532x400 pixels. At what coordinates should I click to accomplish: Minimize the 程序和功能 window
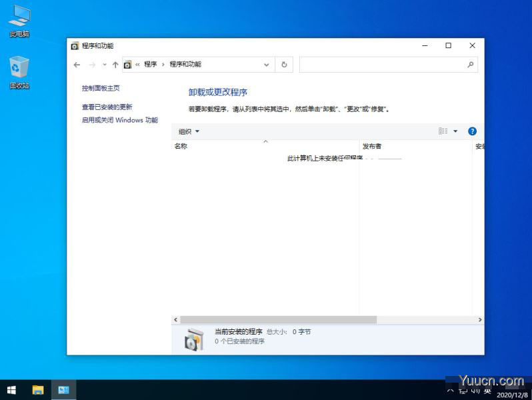425,45
